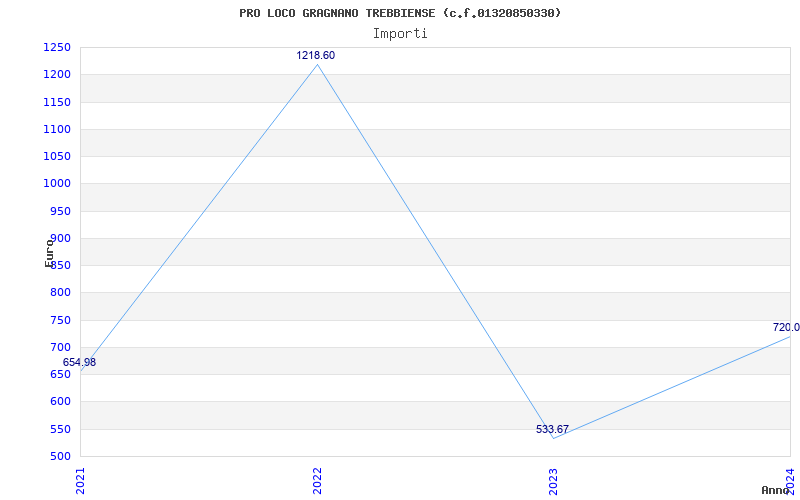This screenshot has width=800, height=500.
Task: Click the 2021 x-axis label
Action: pyautogui.click(x=80, y=481)
